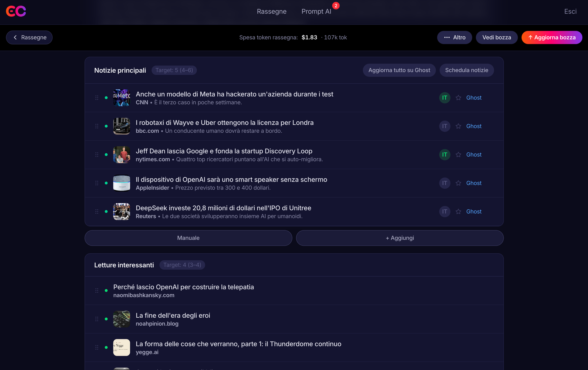
Task: Click the Jeff Dean story thumbnail
Action: 122,155
